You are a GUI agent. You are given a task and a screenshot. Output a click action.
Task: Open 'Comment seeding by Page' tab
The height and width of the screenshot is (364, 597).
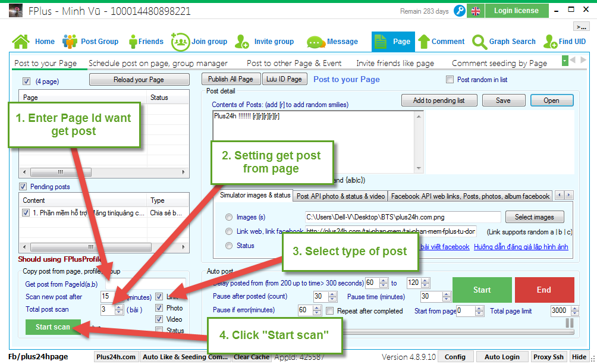[499, 63]
